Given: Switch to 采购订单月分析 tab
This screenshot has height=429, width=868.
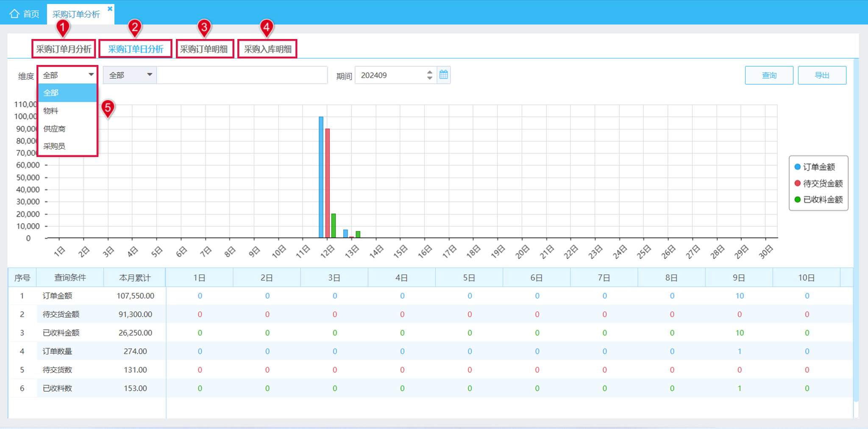Looking at the screenshot, I should pos(64,49).
